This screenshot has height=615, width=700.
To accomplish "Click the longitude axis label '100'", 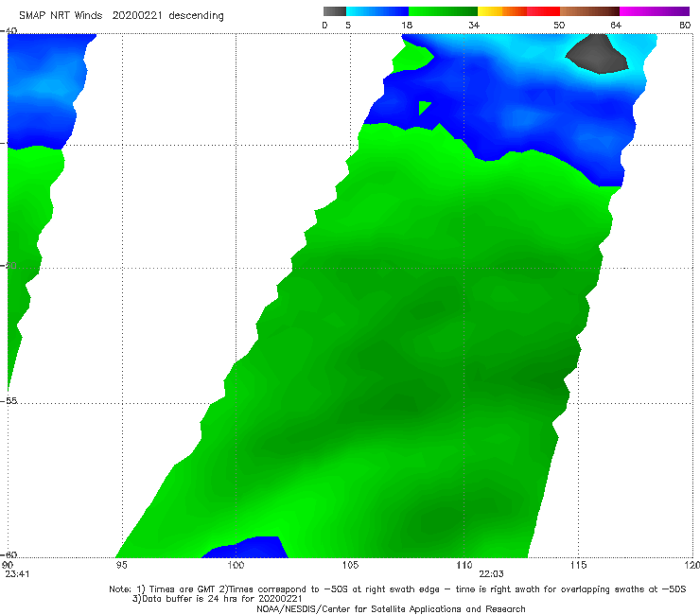I will point(236,565).
